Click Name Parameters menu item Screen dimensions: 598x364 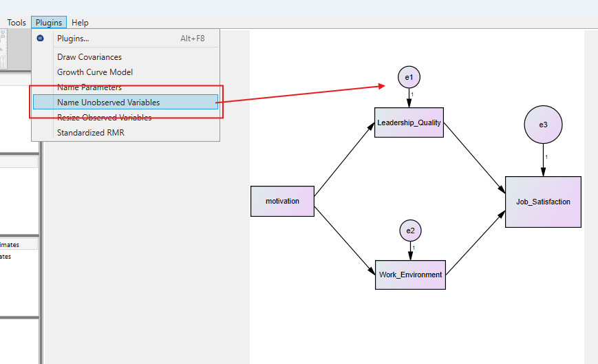pyautogui.click(x=89, y=87)
